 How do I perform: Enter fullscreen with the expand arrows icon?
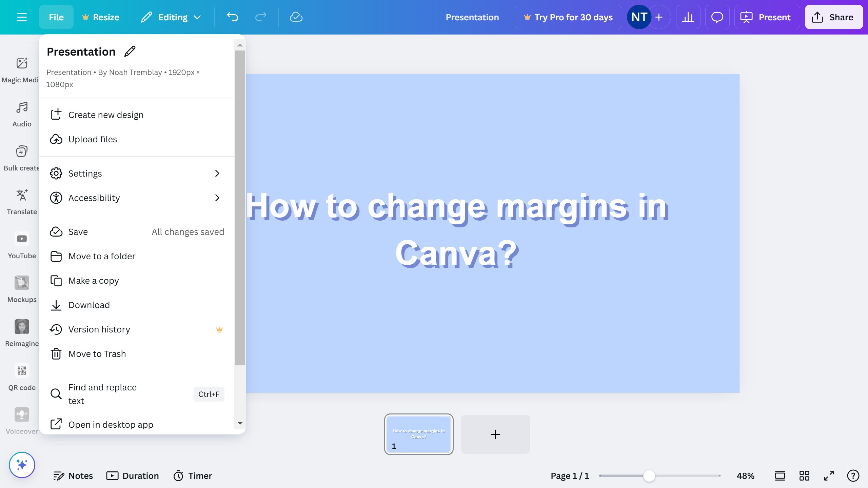[829, 476]
